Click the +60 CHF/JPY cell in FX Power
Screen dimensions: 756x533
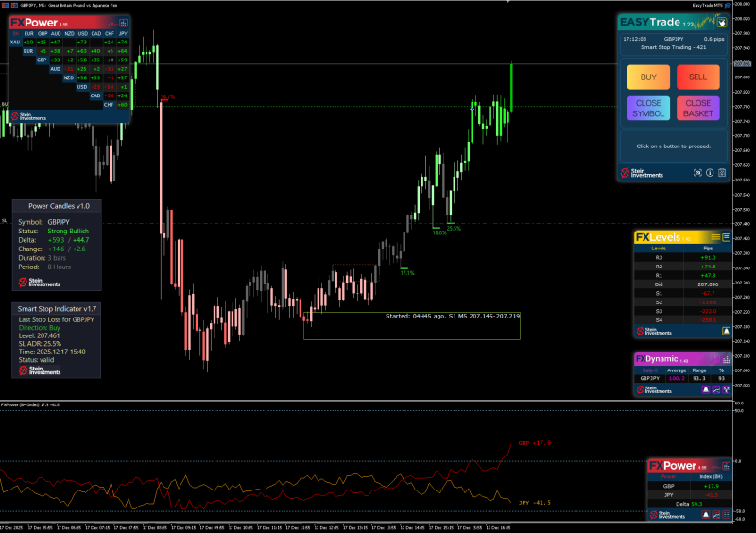123,105
